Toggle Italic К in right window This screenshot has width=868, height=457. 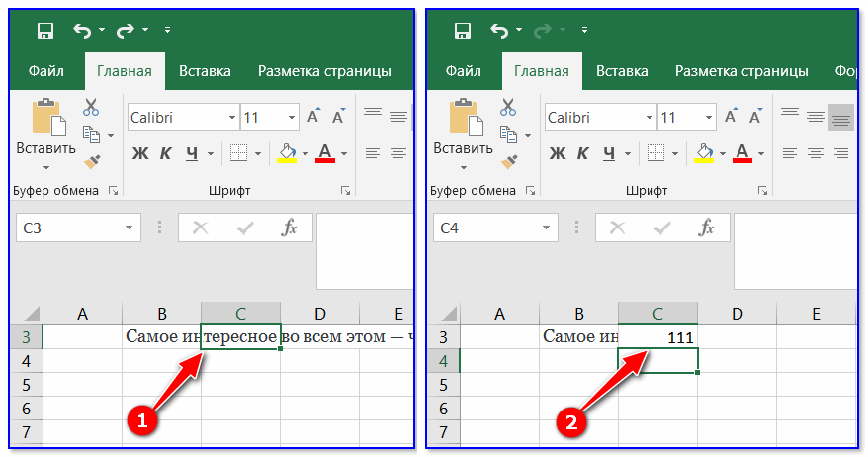(x=582, y=153)
